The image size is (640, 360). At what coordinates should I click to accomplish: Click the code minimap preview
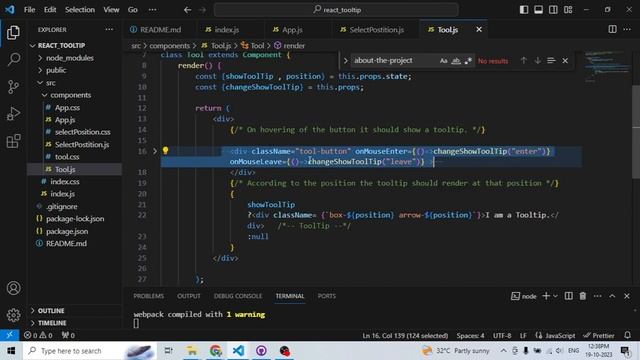[x=607, y=67]
